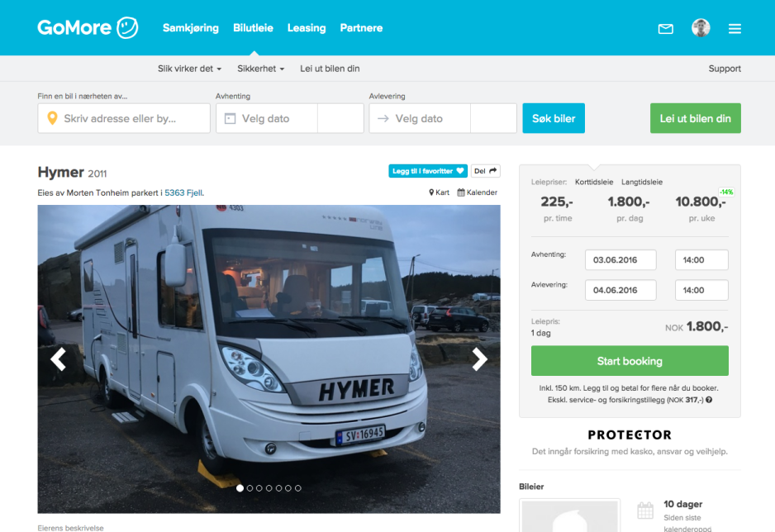Go to the Leasing tab
775x532 pixels.
[307, 28]
